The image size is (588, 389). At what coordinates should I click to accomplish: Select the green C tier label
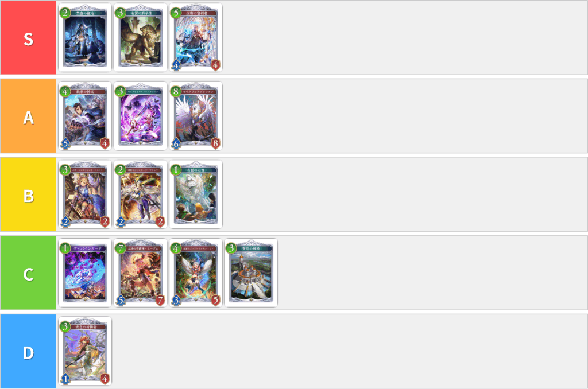(28, 273)
